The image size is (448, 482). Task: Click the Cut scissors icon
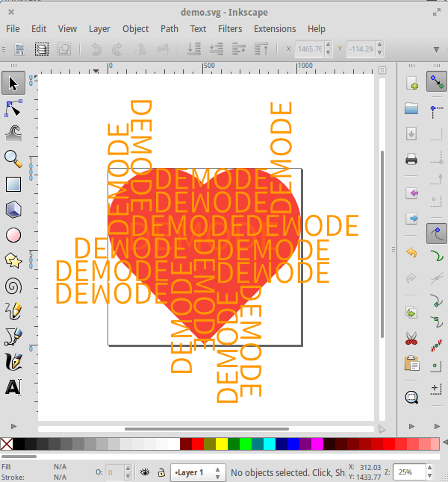pyautogui.click(x=411, y=338)
